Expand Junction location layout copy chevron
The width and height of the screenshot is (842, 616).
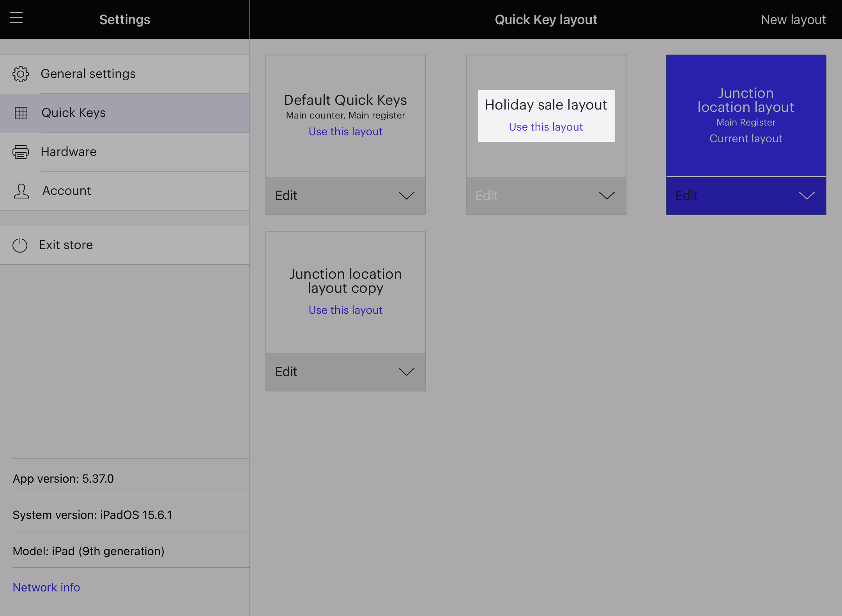click(406, 372)
